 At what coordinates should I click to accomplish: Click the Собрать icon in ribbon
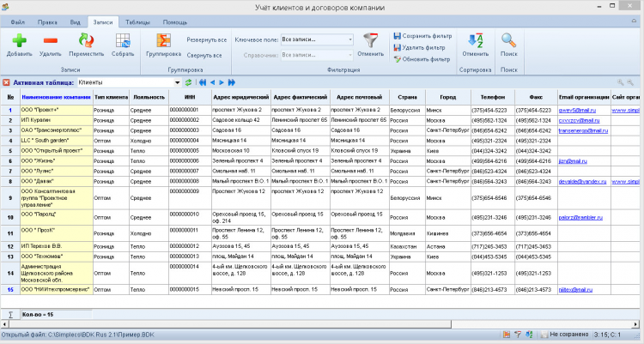(x=123, y=39)
